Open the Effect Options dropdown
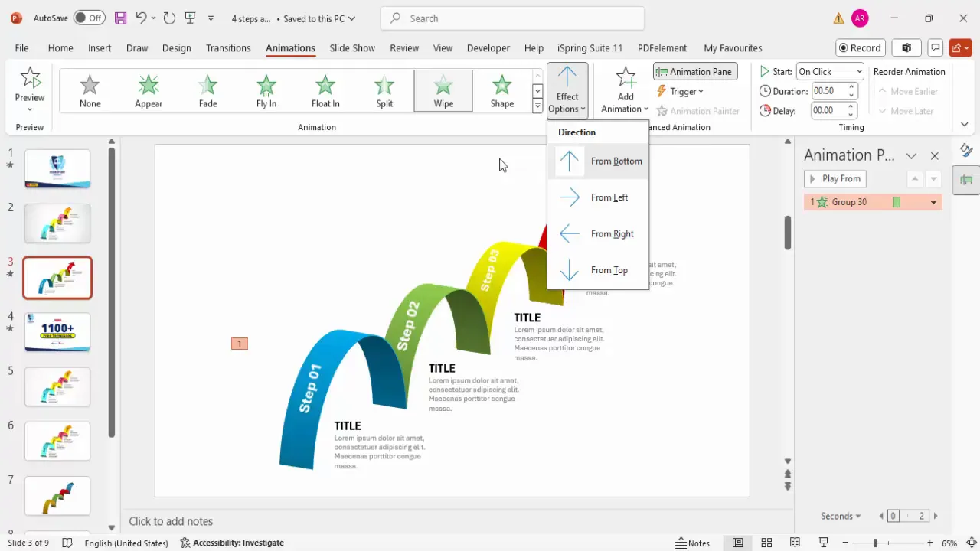 pos(567,90)
